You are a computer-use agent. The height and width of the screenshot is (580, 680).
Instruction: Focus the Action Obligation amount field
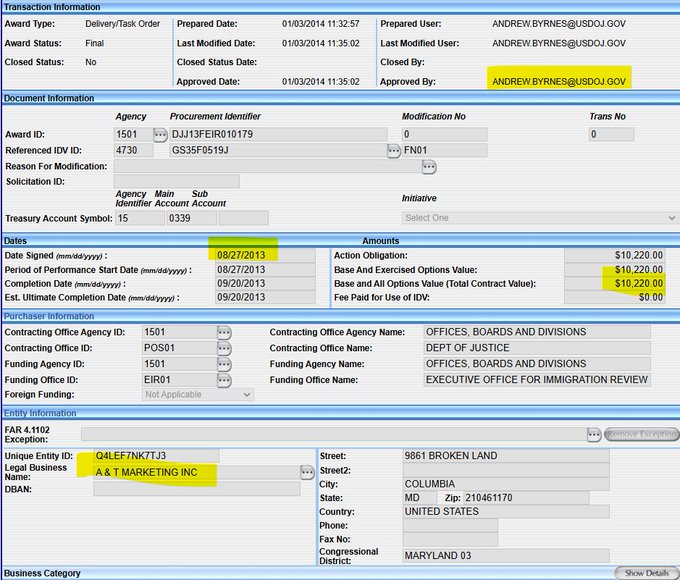click(x=614, y=255)
